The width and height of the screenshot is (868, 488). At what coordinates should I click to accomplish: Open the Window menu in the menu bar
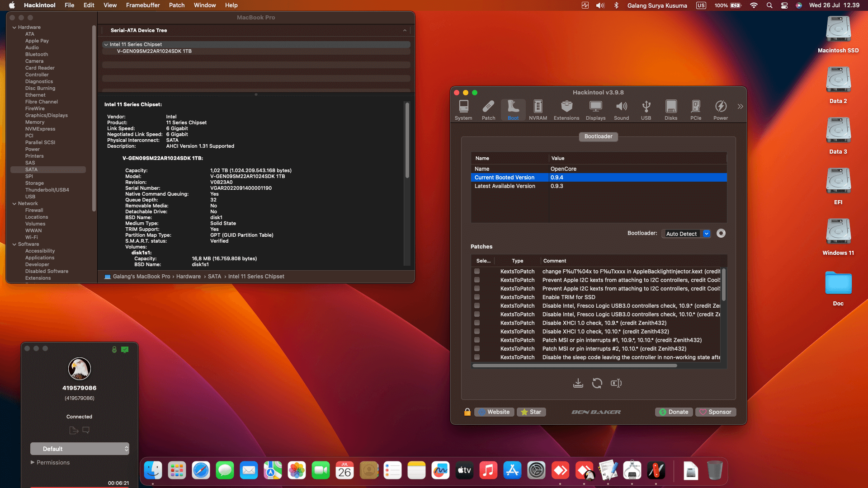click(205, 5)
